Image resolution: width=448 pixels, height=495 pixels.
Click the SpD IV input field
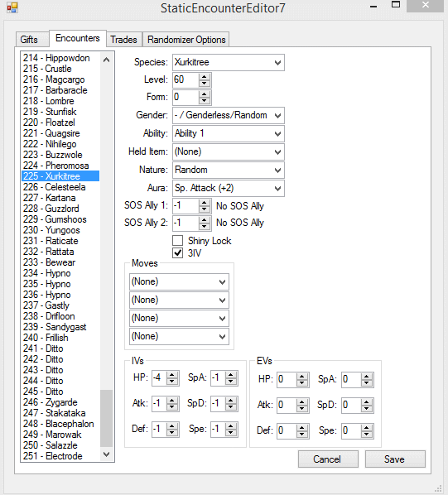[218, 404]
